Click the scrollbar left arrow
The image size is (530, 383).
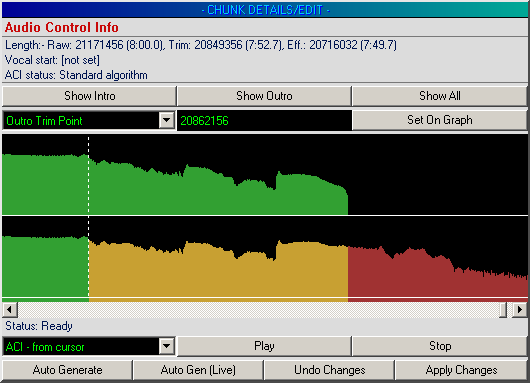click(x=10, y=310)
